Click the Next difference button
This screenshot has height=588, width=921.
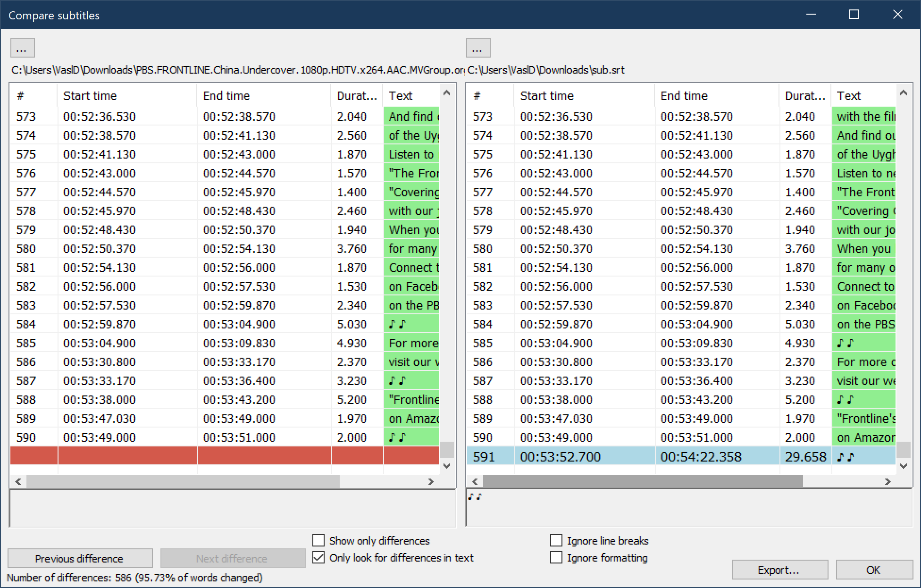[232, 558]
